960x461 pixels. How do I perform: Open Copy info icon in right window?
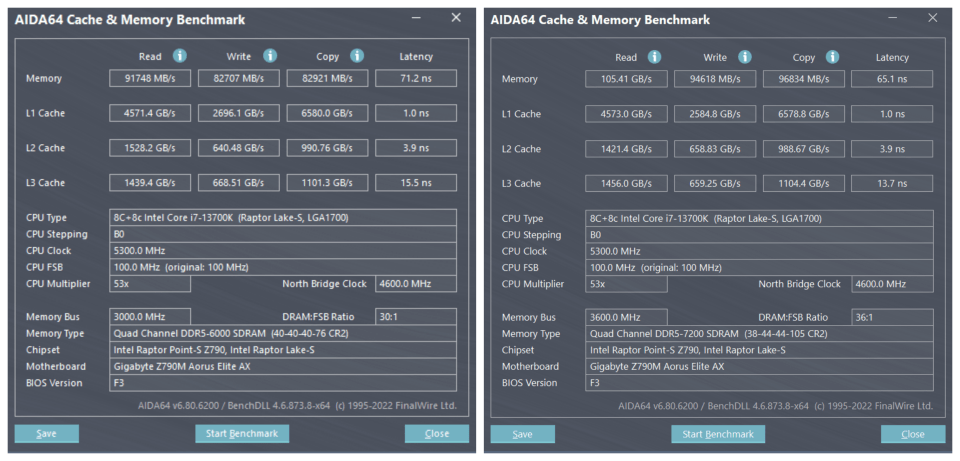pyautogui.click(x=833, y=57)
